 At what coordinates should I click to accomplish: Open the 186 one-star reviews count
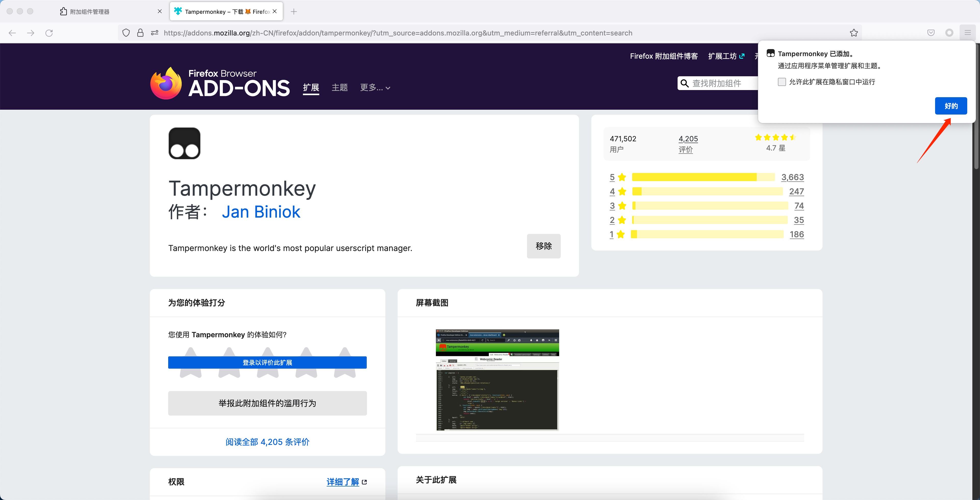(x=797, y=234)
